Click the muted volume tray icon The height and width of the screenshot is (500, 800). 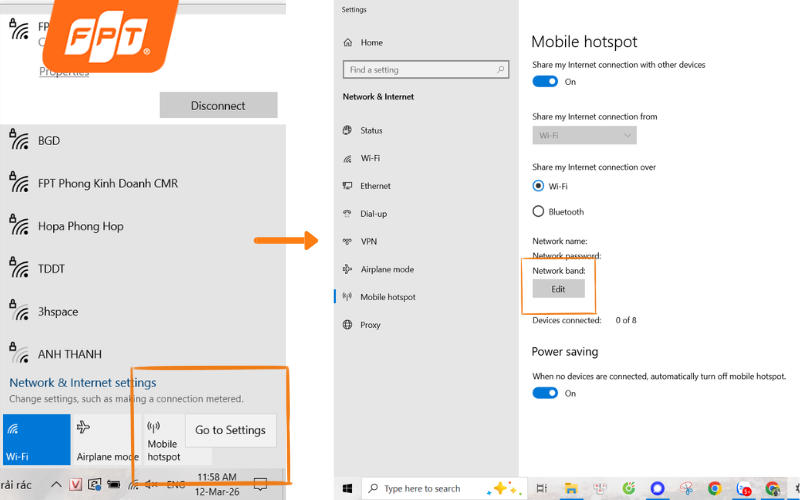click(x=149, y=485)
